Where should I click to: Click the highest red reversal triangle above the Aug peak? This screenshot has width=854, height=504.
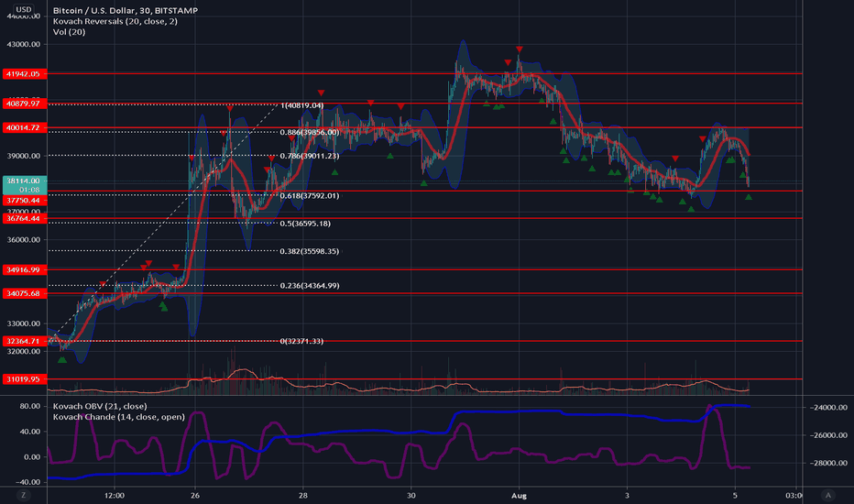point(520,49)
